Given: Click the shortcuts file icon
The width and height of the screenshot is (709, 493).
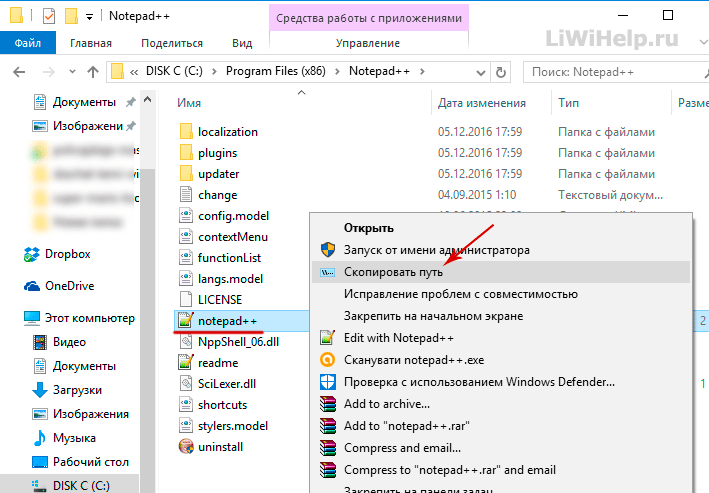Looking at the screenshot, I should pos(186,405).
